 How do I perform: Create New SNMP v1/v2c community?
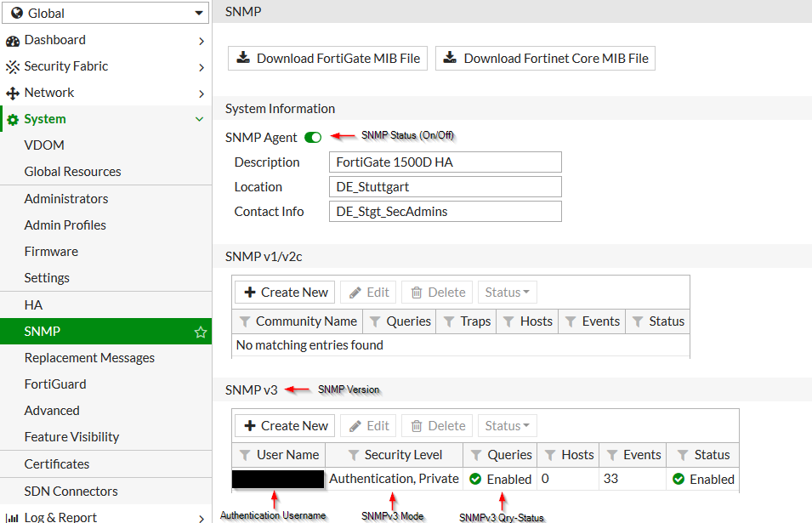tap(285, 292)
